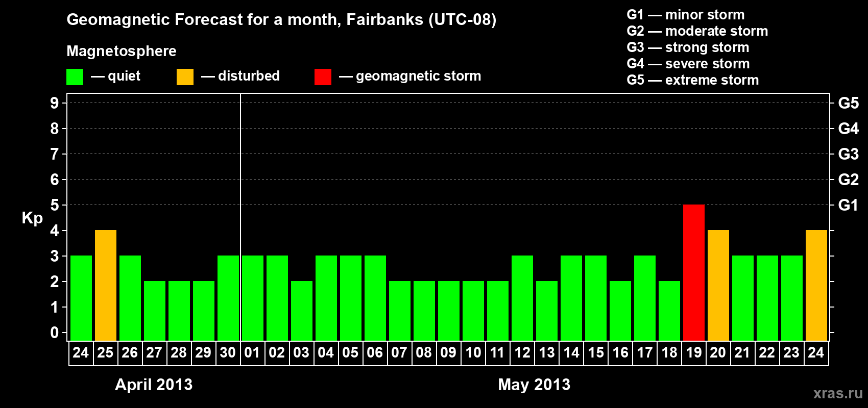Click the G3 label on right axis

point(849,154)
